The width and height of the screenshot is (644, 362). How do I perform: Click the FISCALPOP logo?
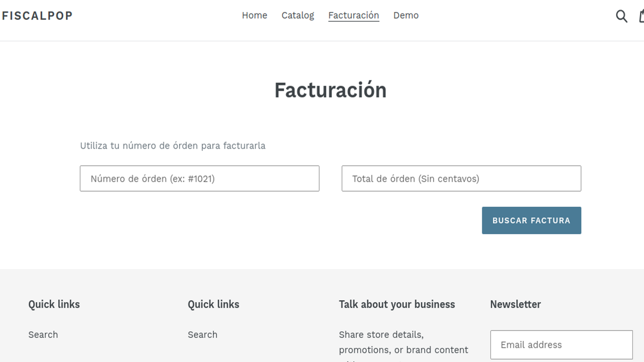coord(37,15)
